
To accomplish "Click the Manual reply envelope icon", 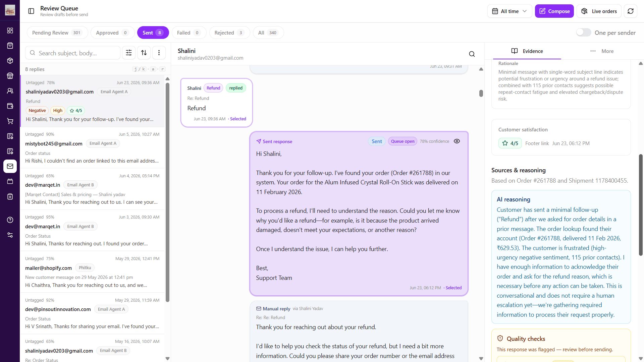I will coord(259,309).
